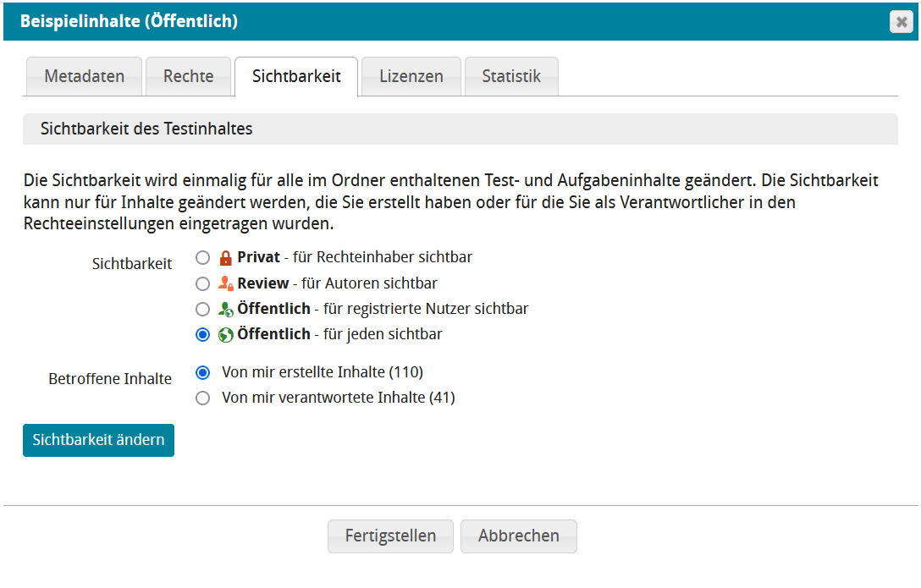Click the globe icon for visible to everyone
The width and height of the screenshot is (921, 588).
(x=225, y=335)
